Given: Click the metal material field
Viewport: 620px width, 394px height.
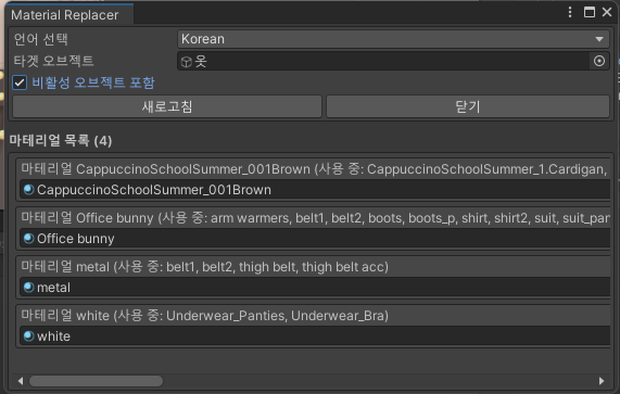Looking at the screenshot, I should tap(315, 287).
